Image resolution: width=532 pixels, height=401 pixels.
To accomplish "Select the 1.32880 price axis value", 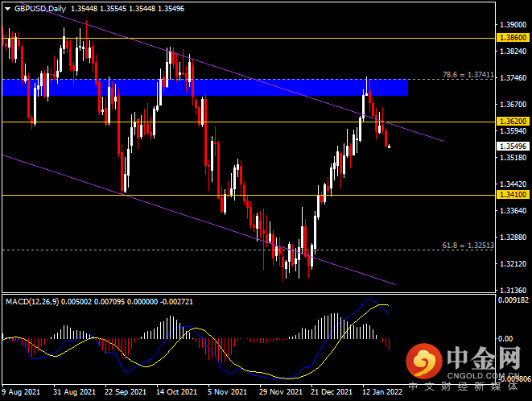I will [513, 237].
